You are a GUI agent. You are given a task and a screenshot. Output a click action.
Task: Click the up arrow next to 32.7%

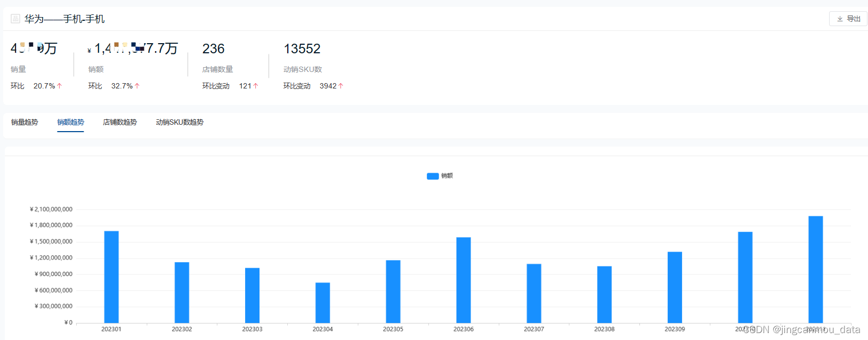(137, 86)
